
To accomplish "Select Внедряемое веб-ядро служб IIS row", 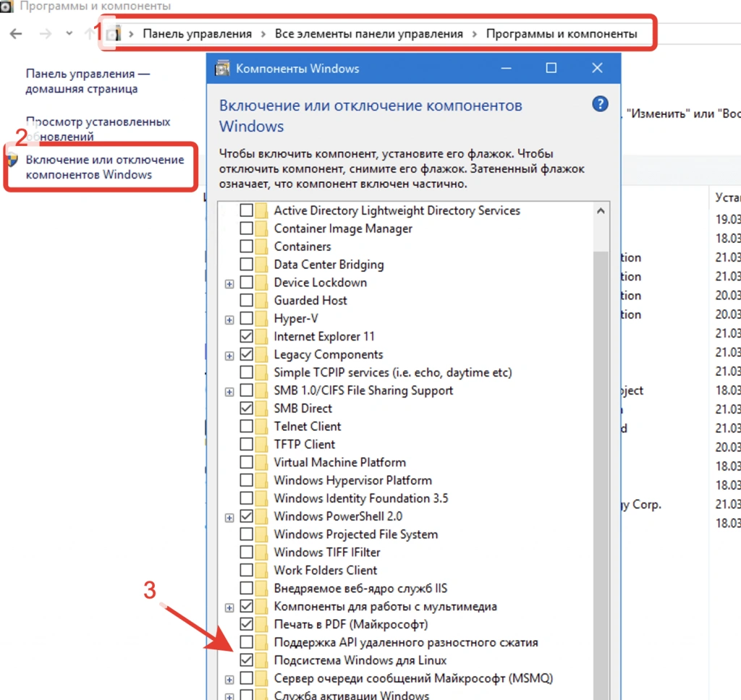I will click(x=360, y=589).
